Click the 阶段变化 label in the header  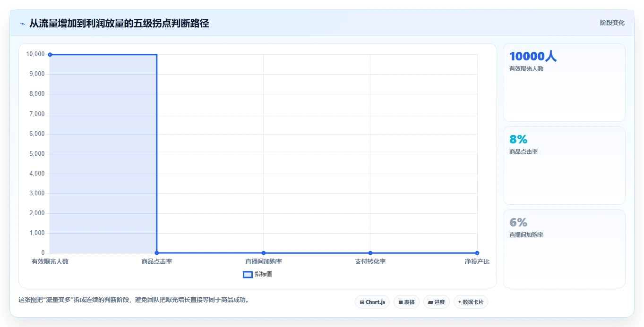point(612,23)
